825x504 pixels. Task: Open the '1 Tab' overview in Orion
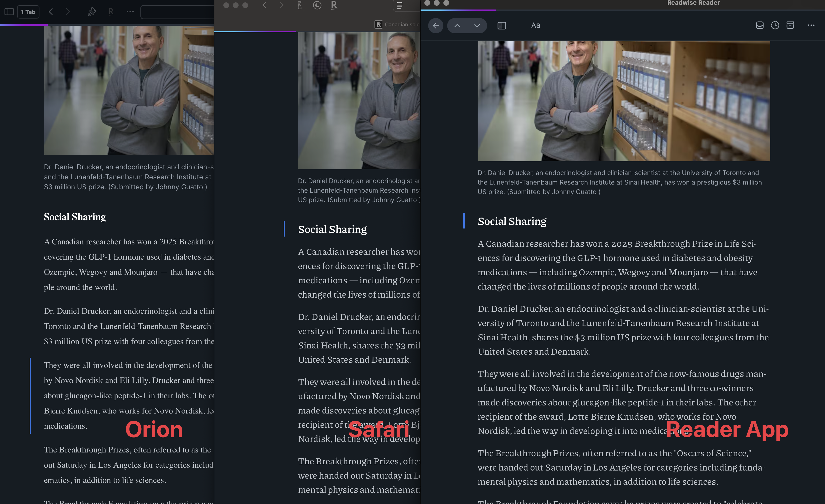tap(28, 12)
